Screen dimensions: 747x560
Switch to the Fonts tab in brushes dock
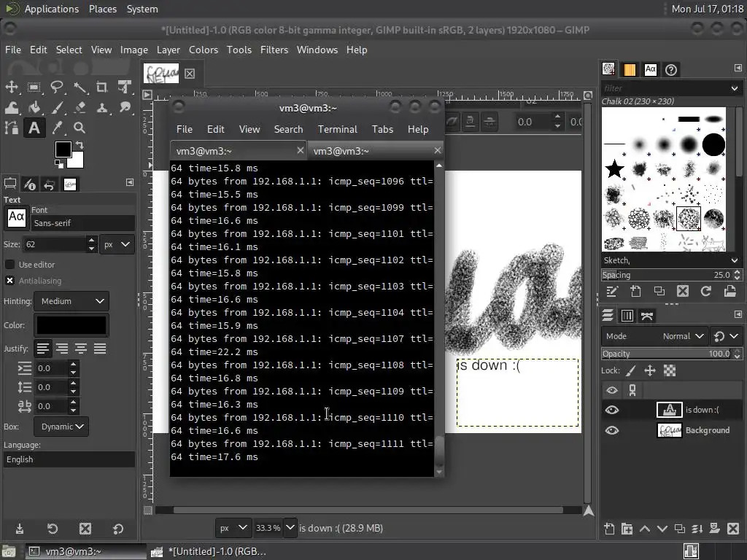point(650,70)
